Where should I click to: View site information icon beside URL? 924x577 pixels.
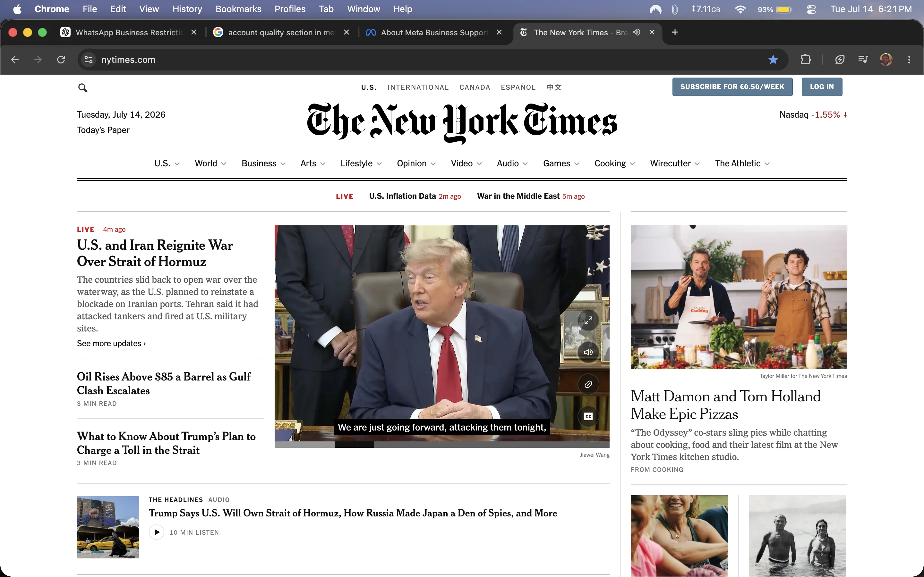pos(89,60)
